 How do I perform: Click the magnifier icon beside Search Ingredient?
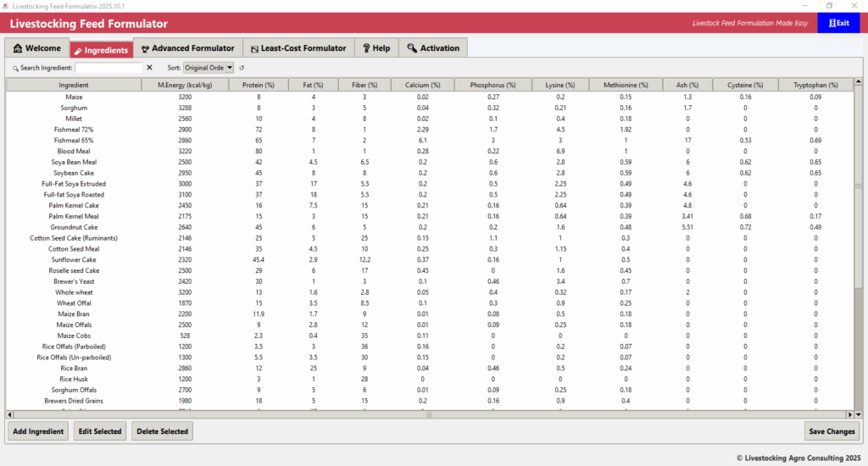[x=15, y=68]
